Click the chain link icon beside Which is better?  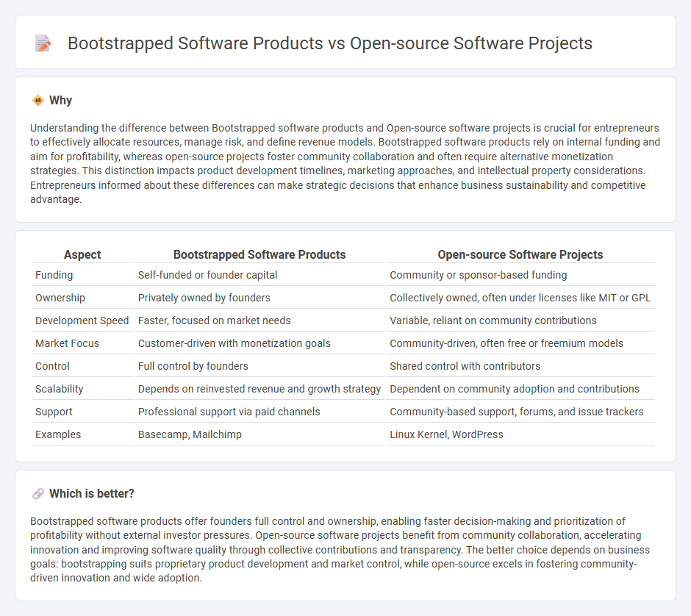pyautogui.click(x=38, y=493)
